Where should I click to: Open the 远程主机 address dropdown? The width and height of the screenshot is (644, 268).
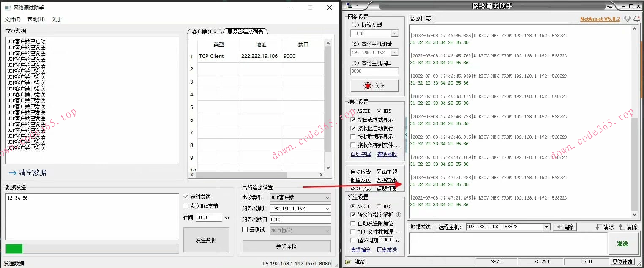[546, 227]
